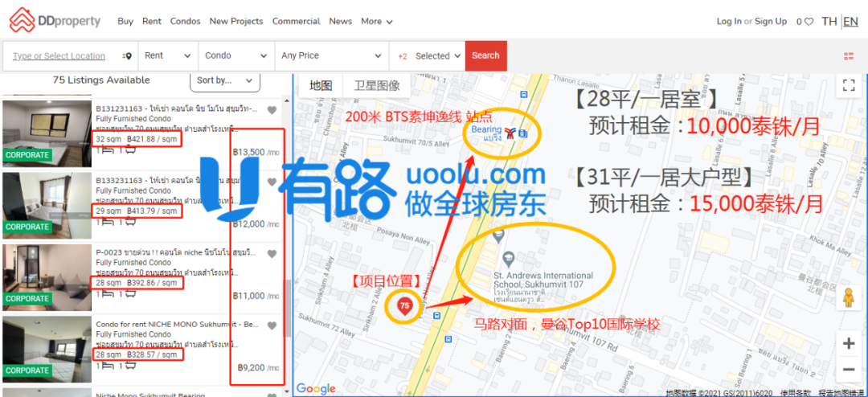Go to New Projects
868x397 pixels.
236,22
